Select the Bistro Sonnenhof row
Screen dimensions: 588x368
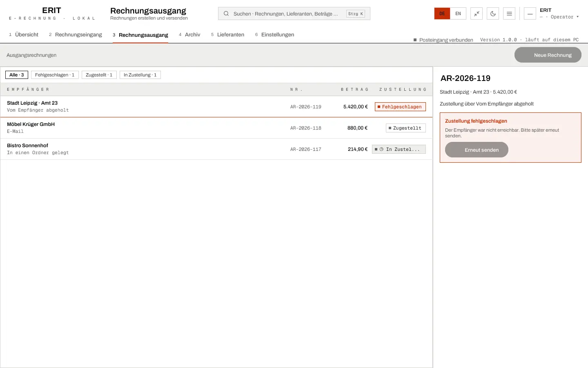tap(216, 149)
